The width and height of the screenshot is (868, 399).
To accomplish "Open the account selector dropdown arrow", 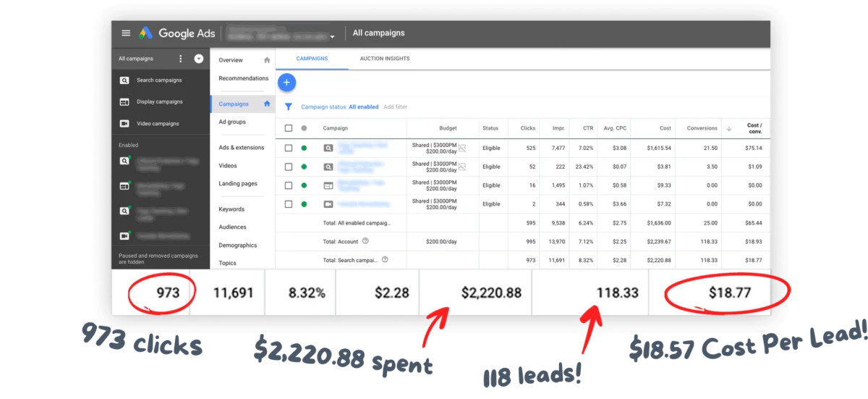I will pos(333,36).
